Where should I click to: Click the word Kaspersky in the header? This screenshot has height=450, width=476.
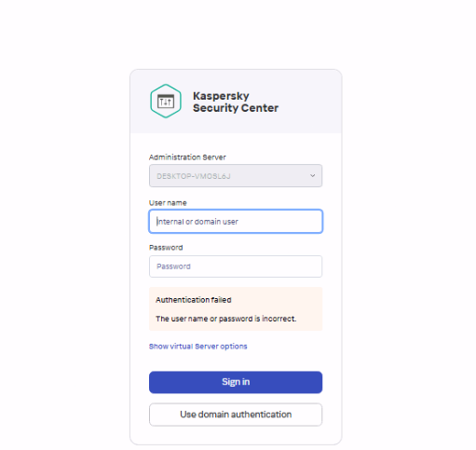pyautogui.click(x=221, y=96)
